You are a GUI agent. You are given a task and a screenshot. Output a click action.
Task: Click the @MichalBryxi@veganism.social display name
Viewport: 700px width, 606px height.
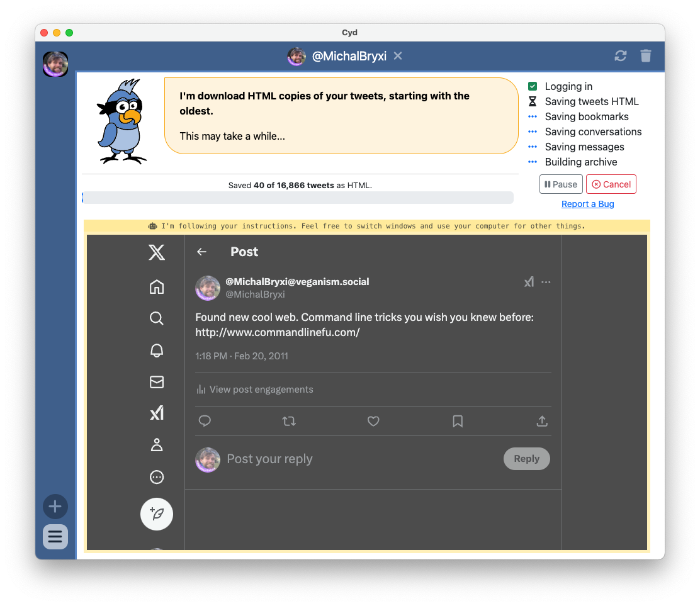tap(297, 281)
